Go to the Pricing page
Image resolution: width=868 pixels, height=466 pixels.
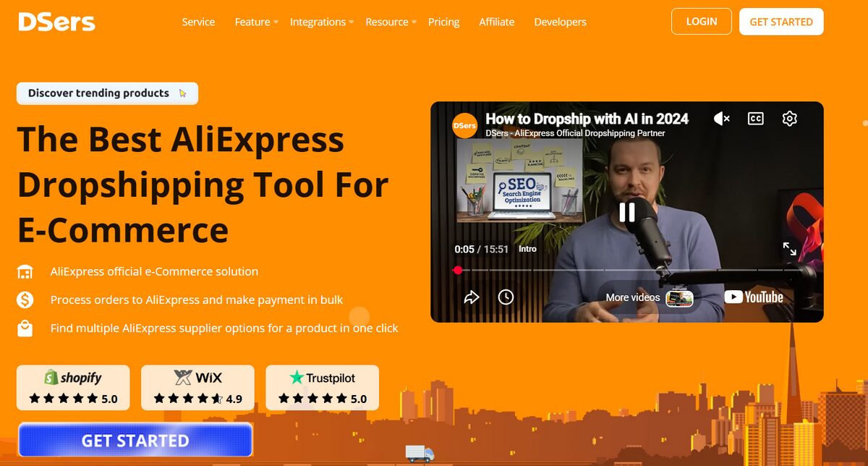click(x=443, y=22)
